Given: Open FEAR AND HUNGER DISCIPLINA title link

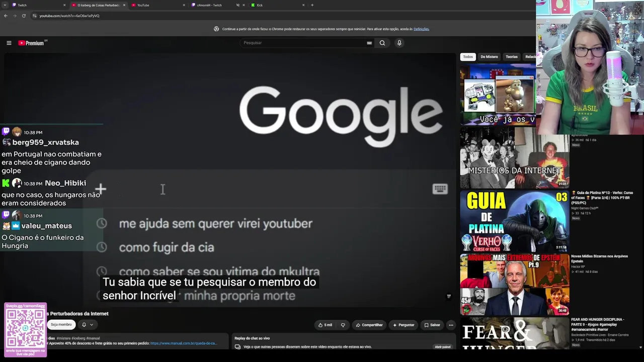Looking at the screenshot, I should coord(598,324).
